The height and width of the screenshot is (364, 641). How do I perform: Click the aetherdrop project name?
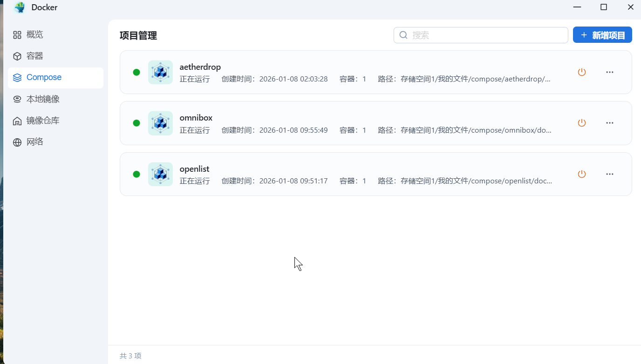point(200,67)
